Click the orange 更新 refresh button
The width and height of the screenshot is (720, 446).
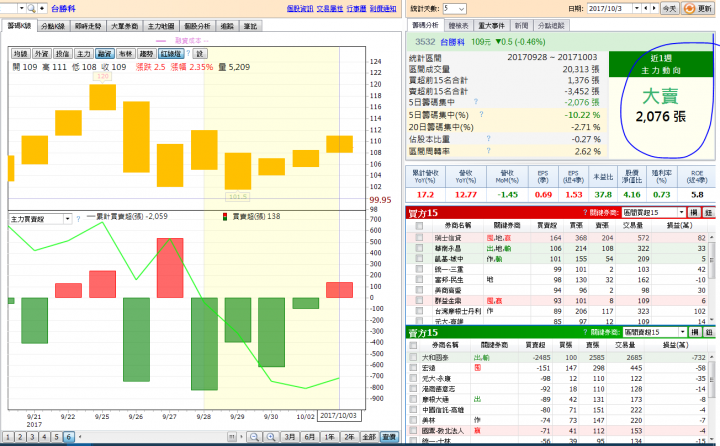(x=698, y=8)
